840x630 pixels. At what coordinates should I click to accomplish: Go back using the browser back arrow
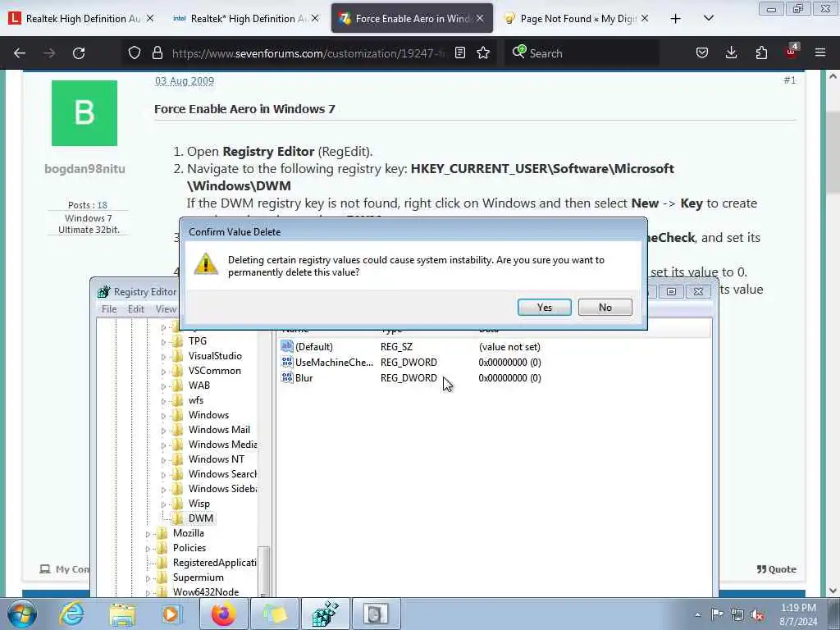point(20,53)
